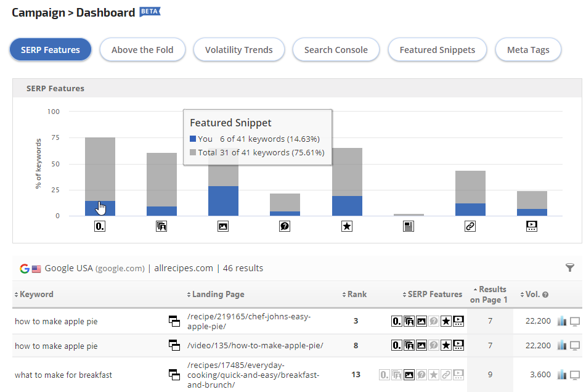The height and width of the screenshot is (392, 586).
Task: Open the chef-johns-easy-apple-pie landing page link
Action: [248, 321]
